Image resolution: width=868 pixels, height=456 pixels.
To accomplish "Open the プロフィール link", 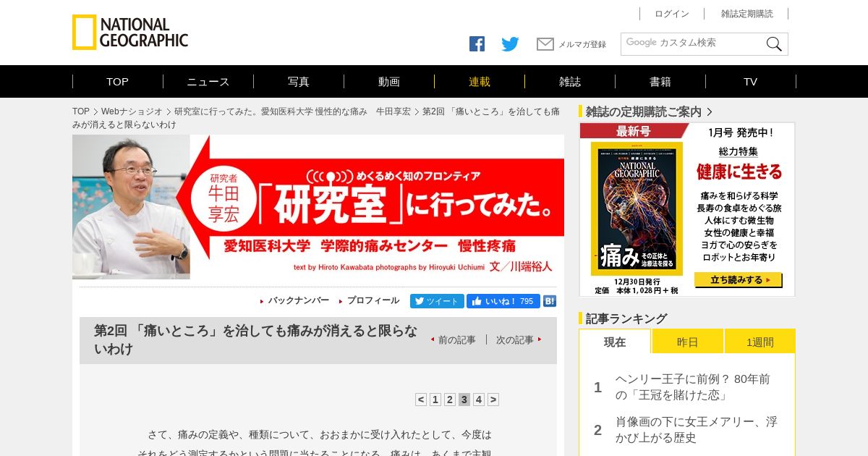I will (373, 300).
